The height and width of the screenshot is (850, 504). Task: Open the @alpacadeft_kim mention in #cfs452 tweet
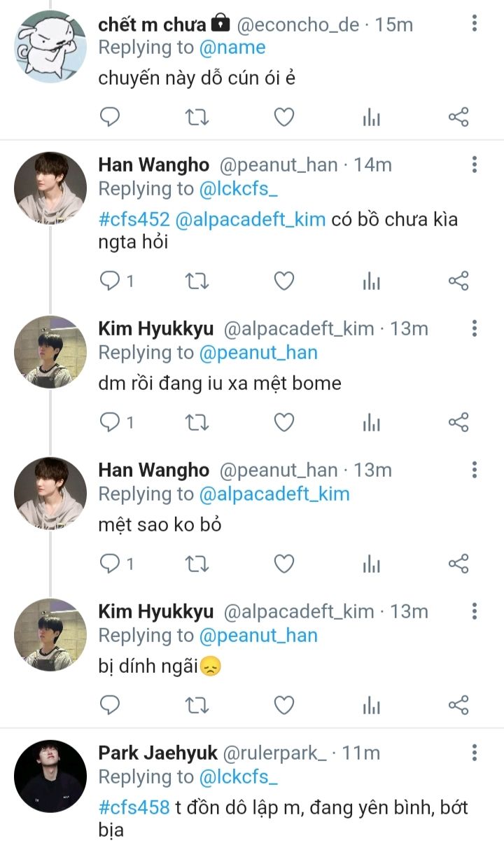(x=251, y=219)
